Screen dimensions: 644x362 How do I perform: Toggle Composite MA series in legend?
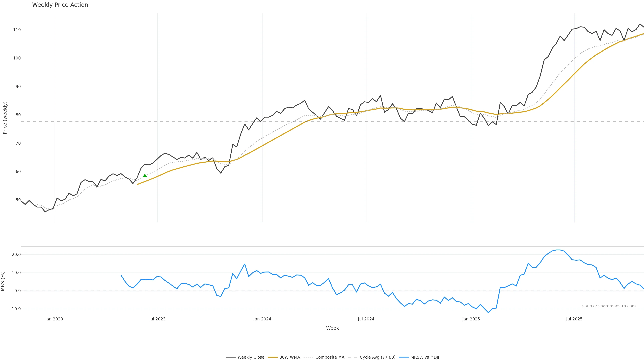click(330, 357)
